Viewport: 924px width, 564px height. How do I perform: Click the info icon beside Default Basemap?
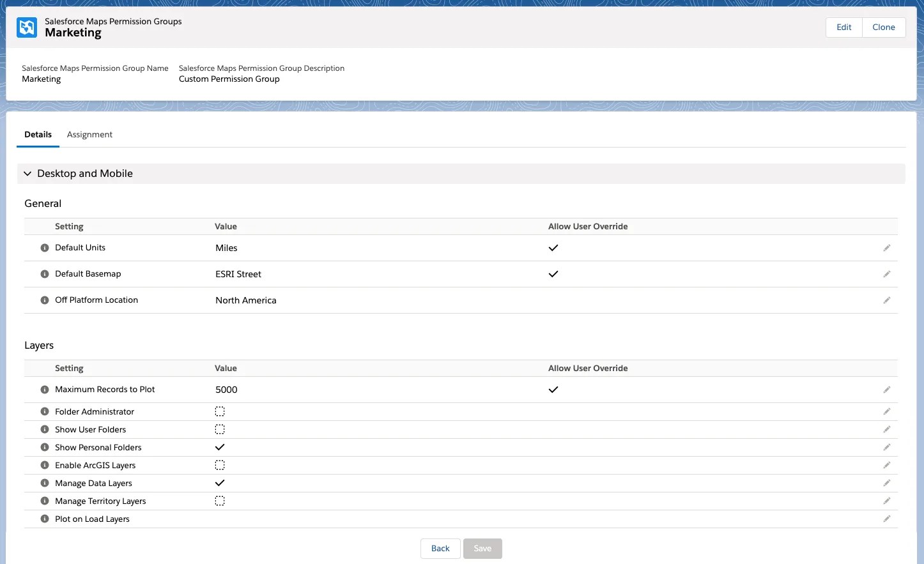pyautogui.click(x=44, y=273)
